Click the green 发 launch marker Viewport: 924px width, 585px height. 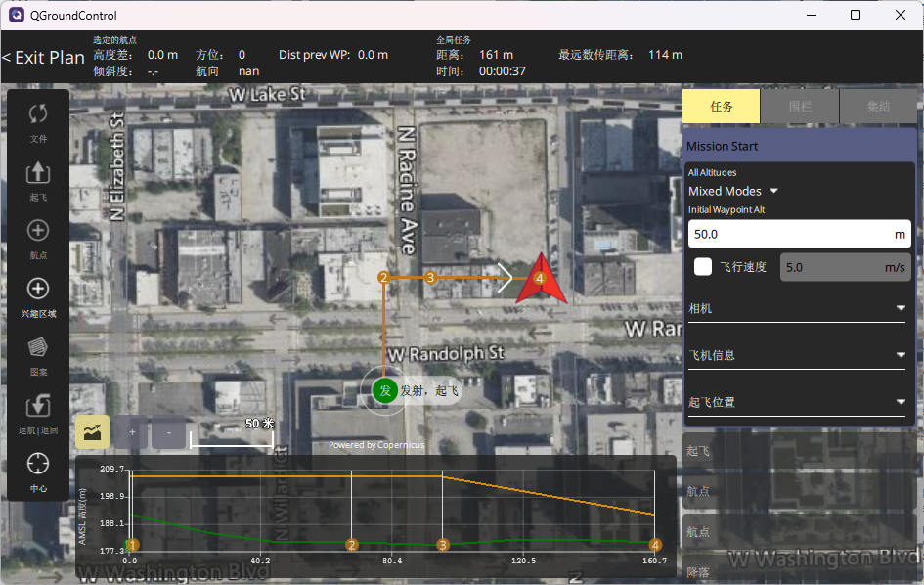click(x=385, y=390)
